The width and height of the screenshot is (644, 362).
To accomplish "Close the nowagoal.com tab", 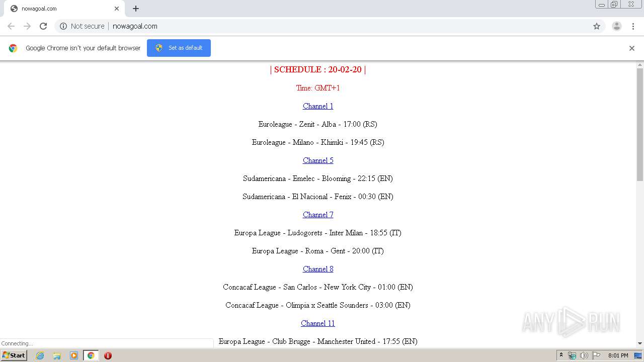I will point(117,9).
